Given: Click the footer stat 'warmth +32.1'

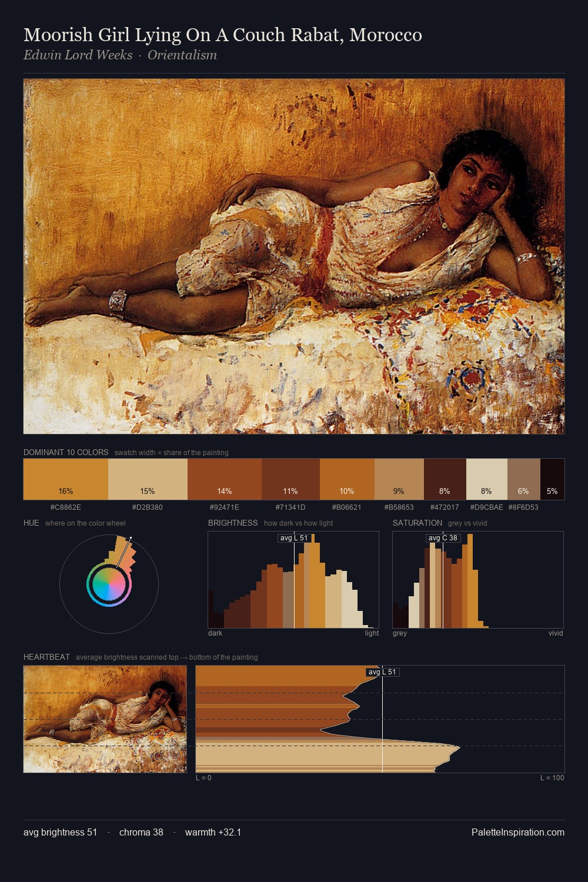Looking at the screenshot, I should pyautogui.click(x=213, y=832).
